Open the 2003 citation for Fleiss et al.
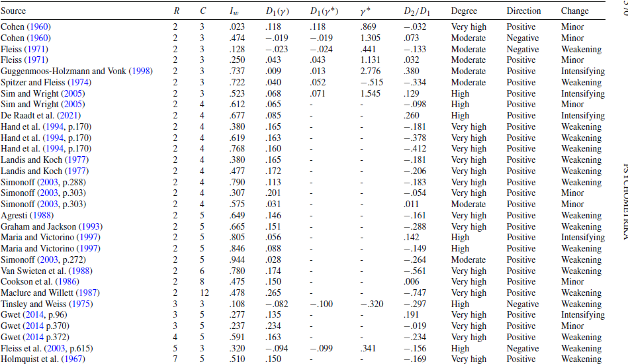This screenshot has height=364, width=628. [x=56, y=348]
